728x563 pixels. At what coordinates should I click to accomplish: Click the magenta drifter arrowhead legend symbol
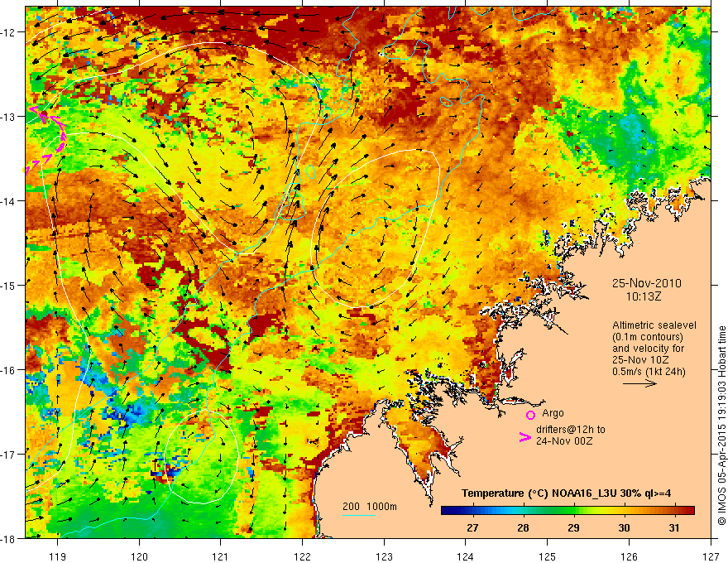[x=524, y=437]
